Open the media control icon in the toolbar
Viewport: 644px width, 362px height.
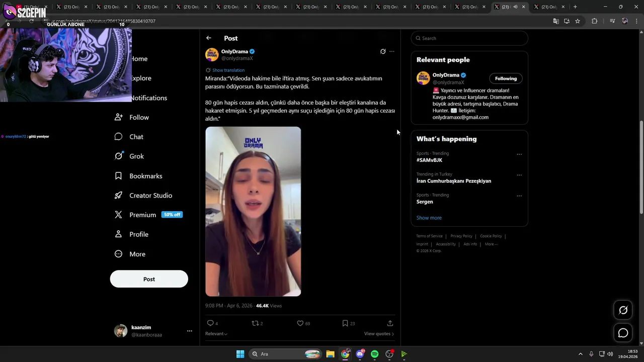(x=612, y=21)
